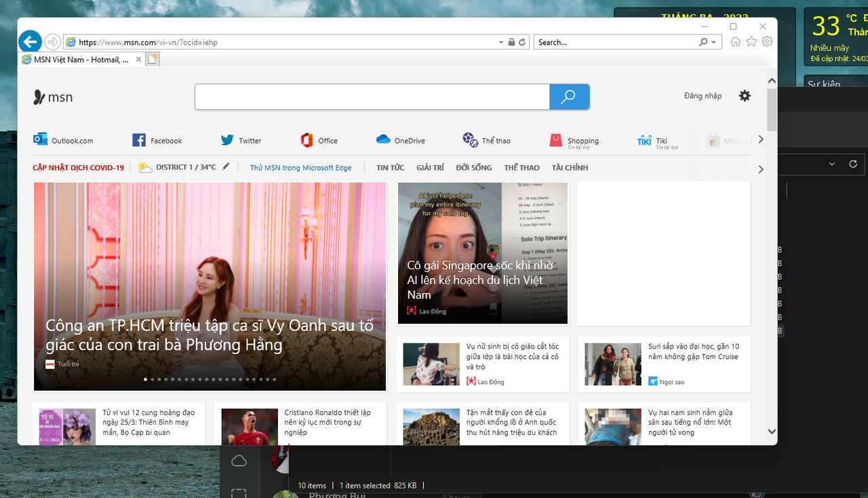This screenshot has width=868, height=498.
Task: Expand shortcuts row with right chevron
Action: [x=760, y=140]
